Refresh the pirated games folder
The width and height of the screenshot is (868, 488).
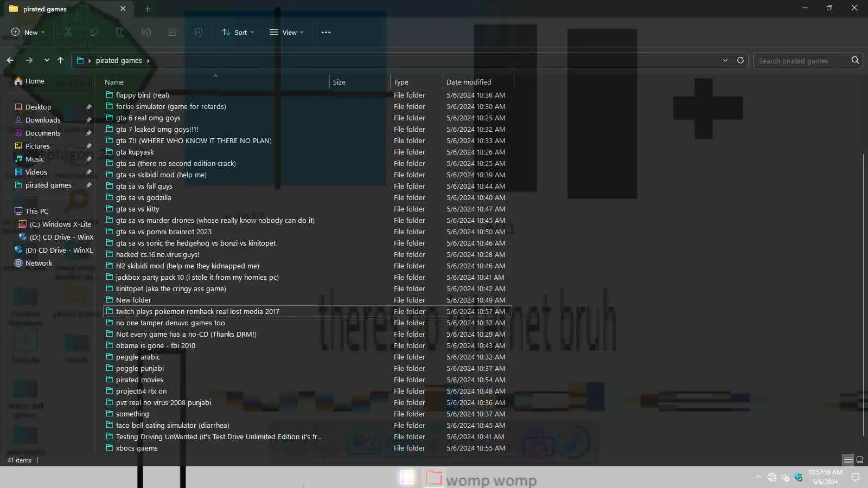tap(741, 60)
